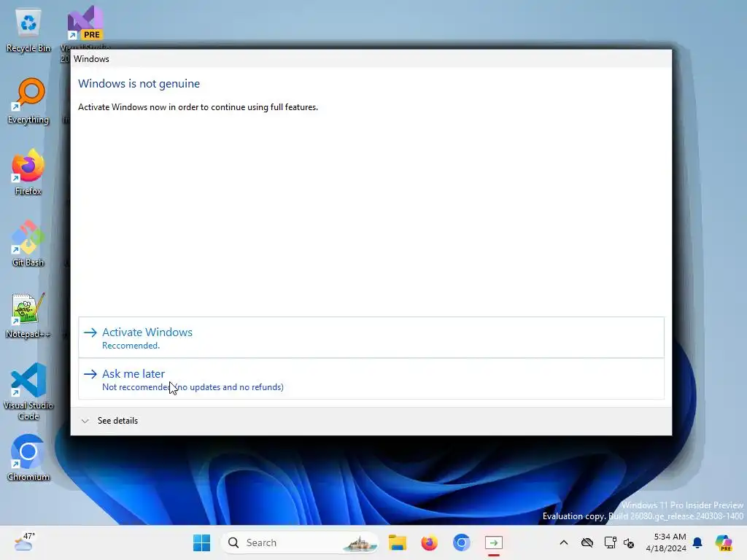Image resolution: width=747 pixels, height=560 pixels.
Task: Launch the Firefox desktop shortcut
Action: (28, 172)
